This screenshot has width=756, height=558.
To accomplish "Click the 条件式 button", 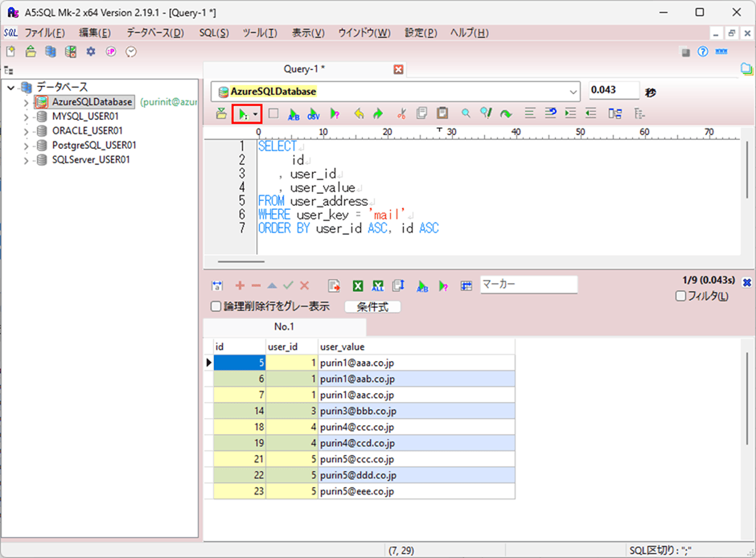I will coord(372,307).
